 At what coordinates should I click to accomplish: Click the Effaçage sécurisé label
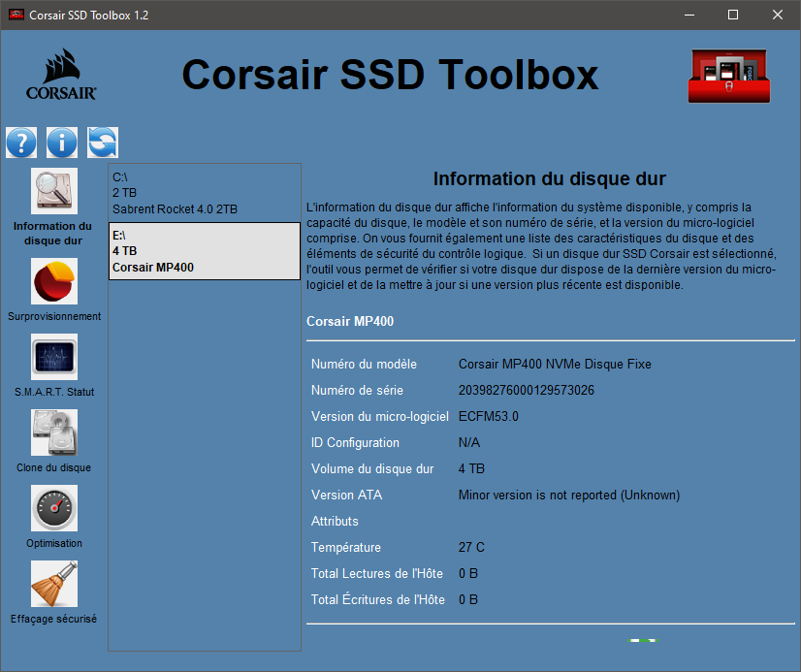point(53,619)
